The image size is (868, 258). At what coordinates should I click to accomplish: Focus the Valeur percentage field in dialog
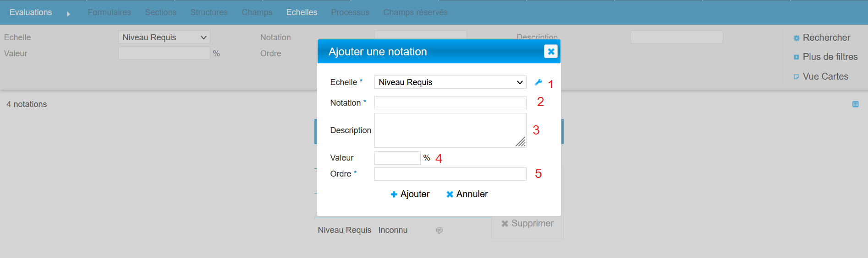397,158
